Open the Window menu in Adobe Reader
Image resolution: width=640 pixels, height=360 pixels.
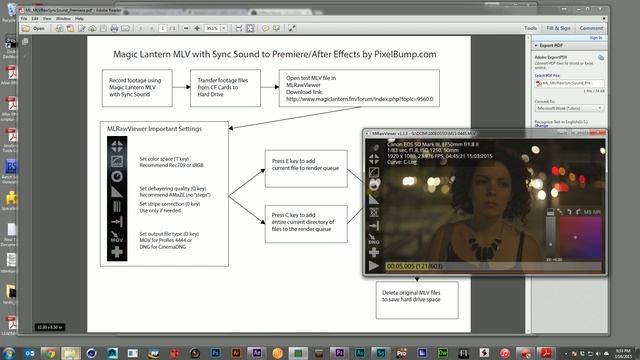63,19
